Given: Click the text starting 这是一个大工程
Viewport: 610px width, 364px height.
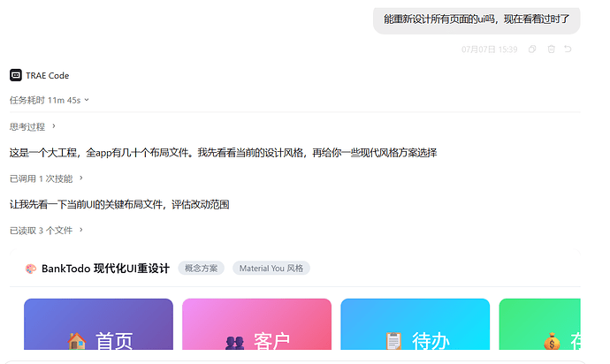Looking at the screenshot, I should 223,153.
